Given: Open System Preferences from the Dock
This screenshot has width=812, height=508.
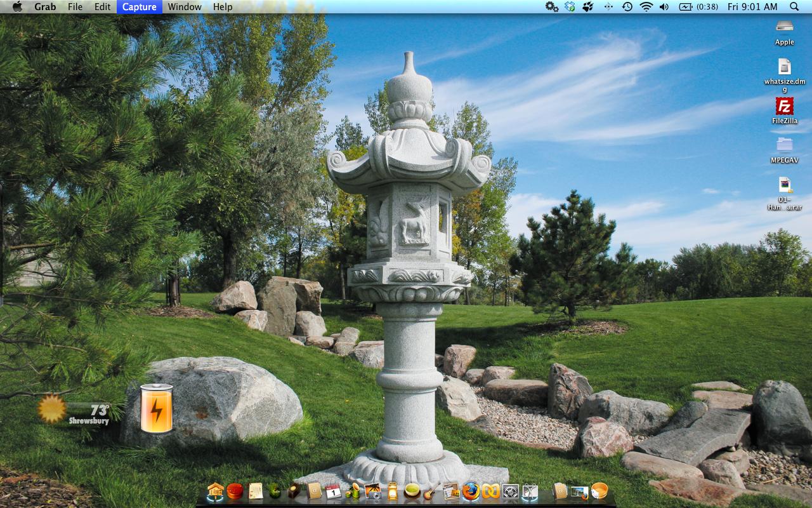Looking at the screenshot, I should [510, 491].
